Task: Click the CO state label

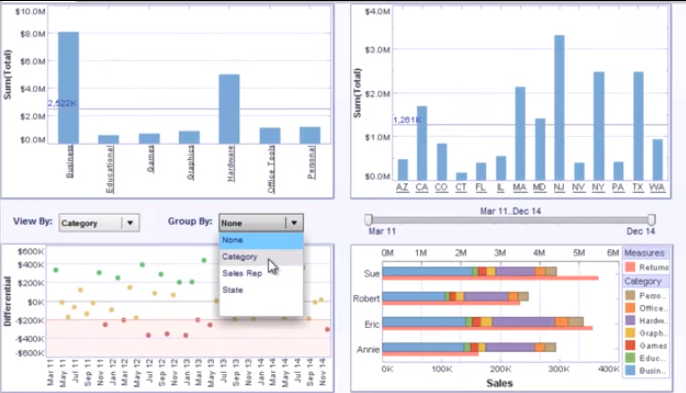Action: (441, 187)
